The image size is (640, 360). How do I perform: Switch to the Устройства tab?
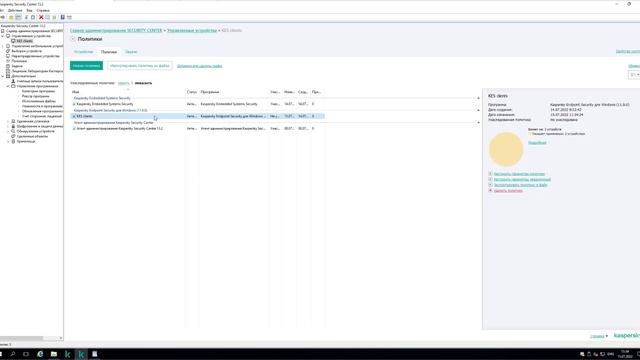(x=84, y=52)
